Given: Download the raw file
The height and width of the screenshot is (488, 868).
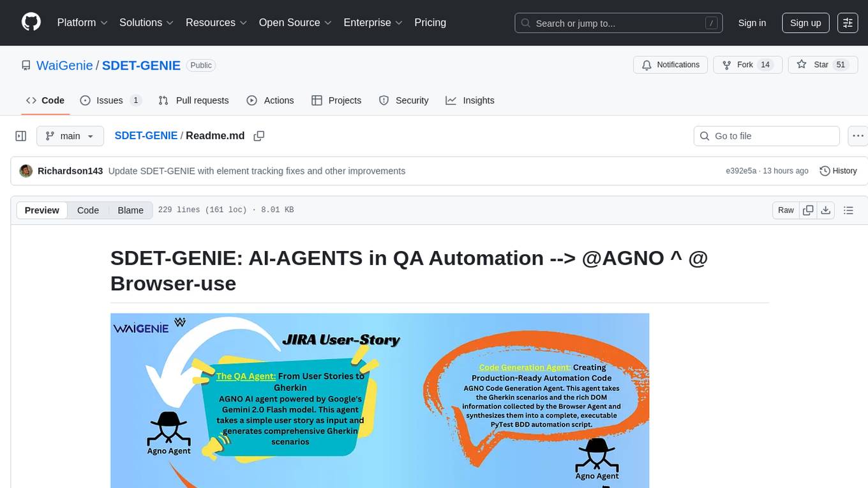Looking at the screenshot, I should 825,210.
